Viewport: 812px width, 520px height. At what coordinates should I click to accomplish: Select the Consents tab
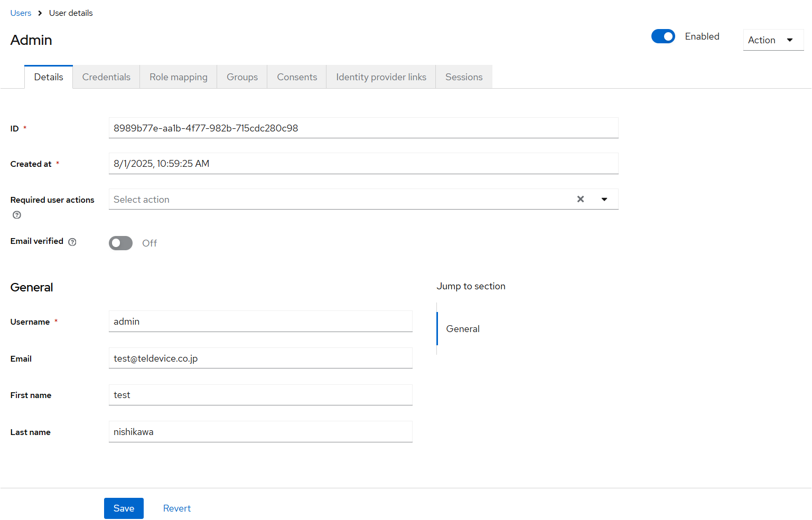click(297, 77)
